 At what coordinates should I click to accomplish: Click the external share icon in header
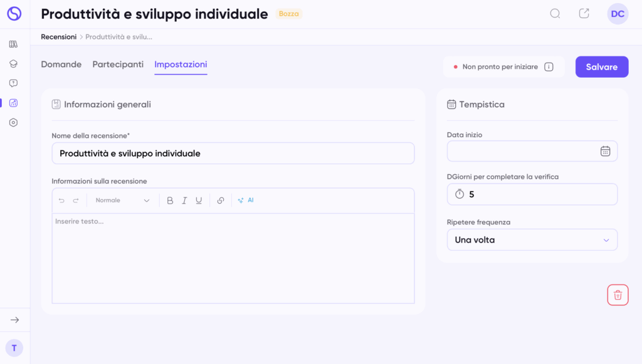click(x=584, y=14)
